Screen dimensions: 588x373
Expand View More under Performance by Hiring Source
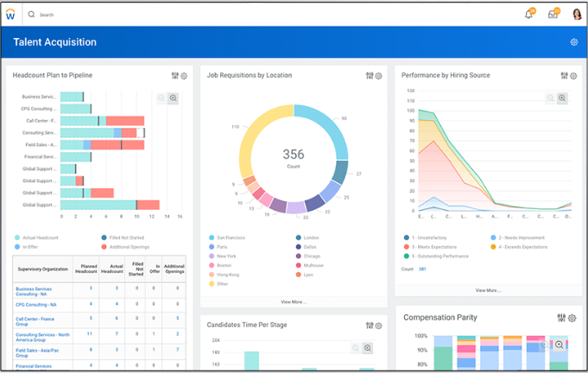pos(487,290)
